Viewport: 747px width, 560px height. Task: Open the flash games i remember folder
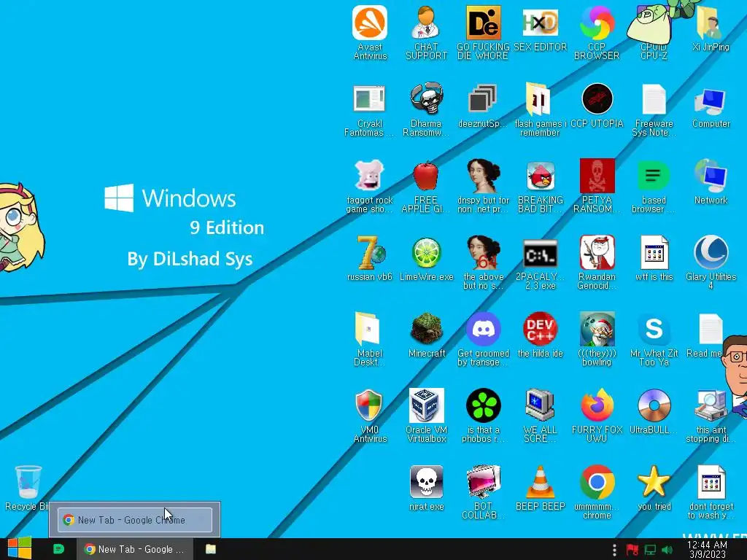539,99
